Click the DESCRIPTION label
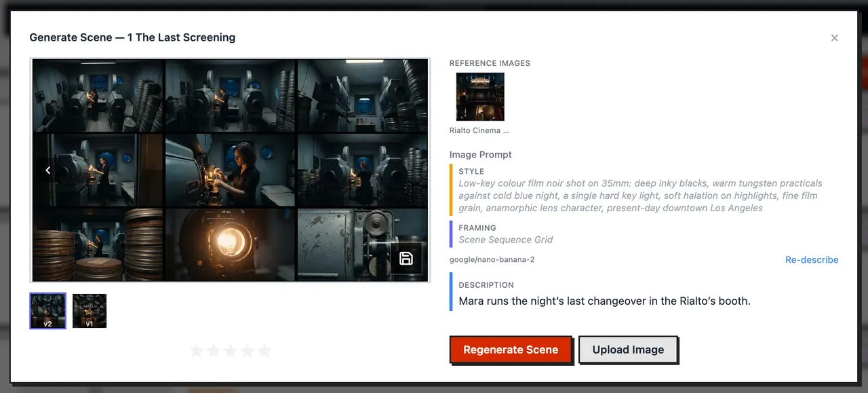The image size is (868, 393). coord(486,285)
